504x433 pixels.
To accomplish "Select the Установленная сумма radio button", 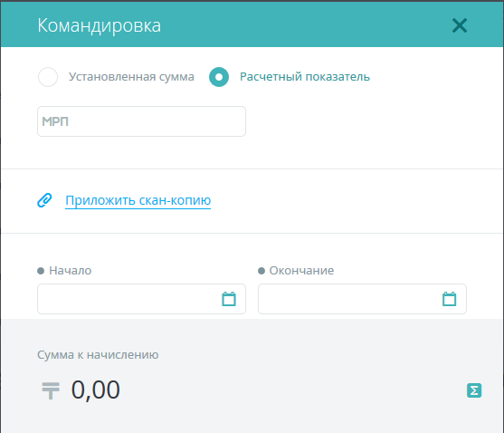I will click(48, 77).
